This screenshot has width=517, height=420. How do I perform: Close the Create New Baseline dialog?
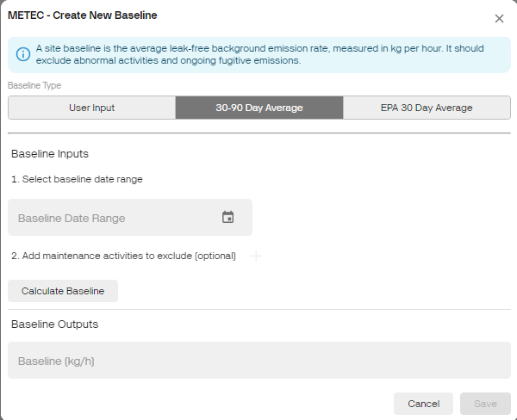pos(499,18)
